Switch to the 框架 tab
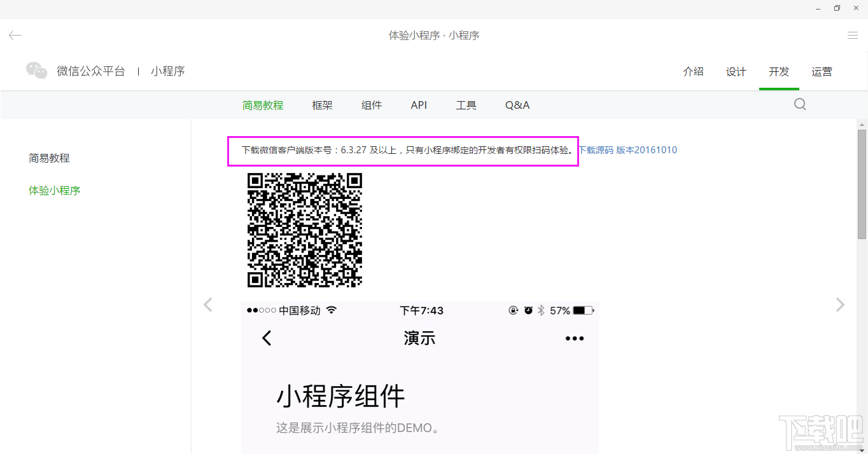Viewport: 868px width, 454px height. (x=322, y=105)
